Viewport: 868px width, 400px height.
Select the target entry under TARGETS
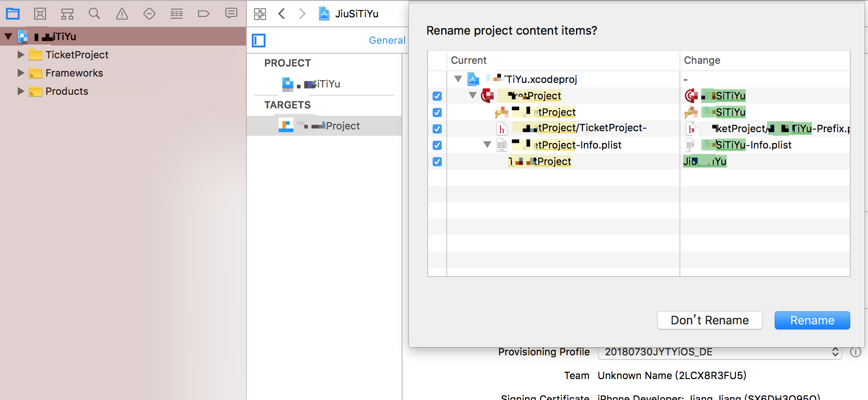click(x=324, y=126)
